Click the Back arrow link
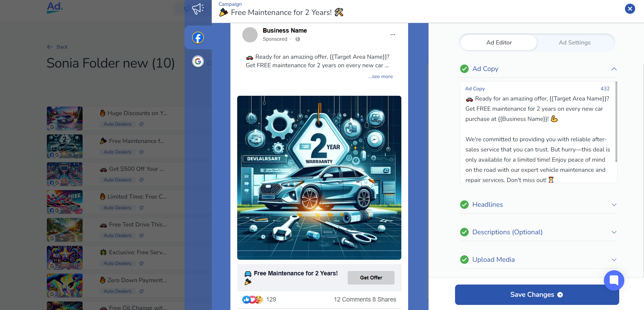 pos(57,47)
